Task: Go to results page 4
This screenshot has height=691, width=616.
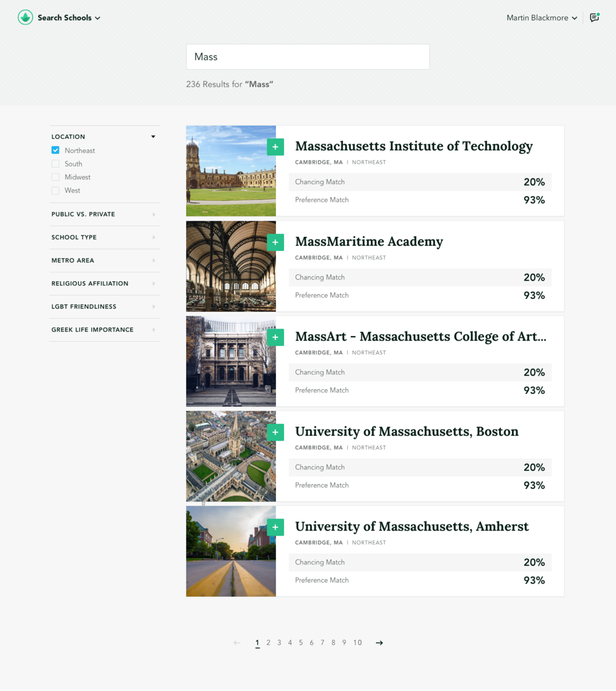Action: point(290,643)
